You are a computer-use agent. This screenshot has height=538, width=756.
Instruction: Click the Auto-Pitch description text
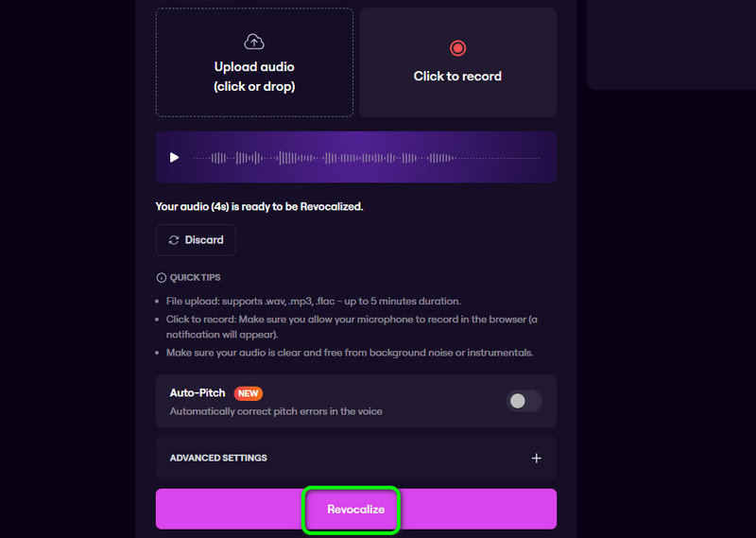tap(276, 411)
